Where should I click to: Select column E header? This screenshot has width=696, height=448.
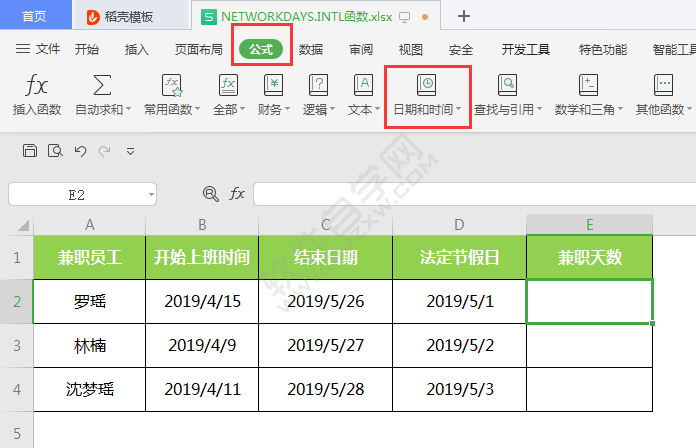tap(589, 225)
